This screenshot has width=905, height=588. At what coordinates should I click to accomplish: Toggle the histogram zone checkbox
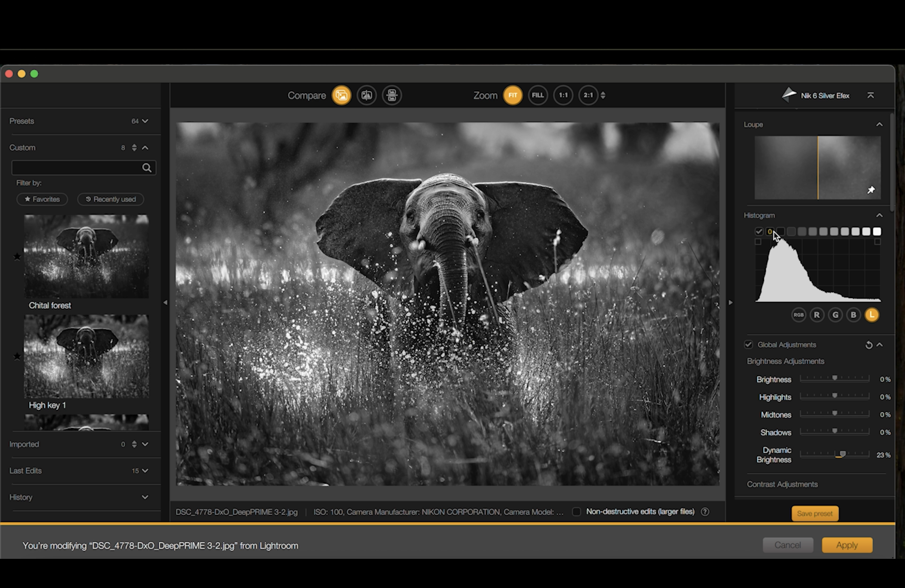(759, 231)
